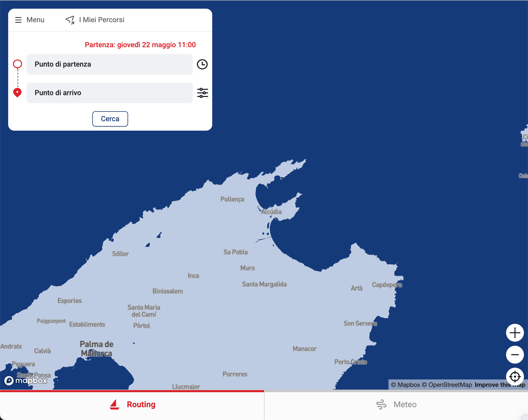Click the Peguera map label

[x=23, y=364]
